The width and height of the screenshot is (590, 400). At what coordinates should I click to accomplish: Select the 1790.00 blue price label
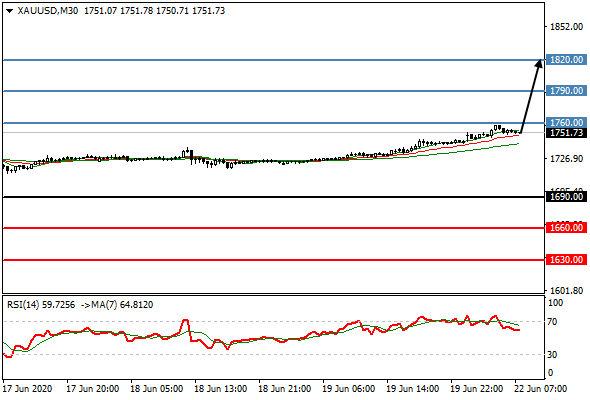click(x=566, y=91)
